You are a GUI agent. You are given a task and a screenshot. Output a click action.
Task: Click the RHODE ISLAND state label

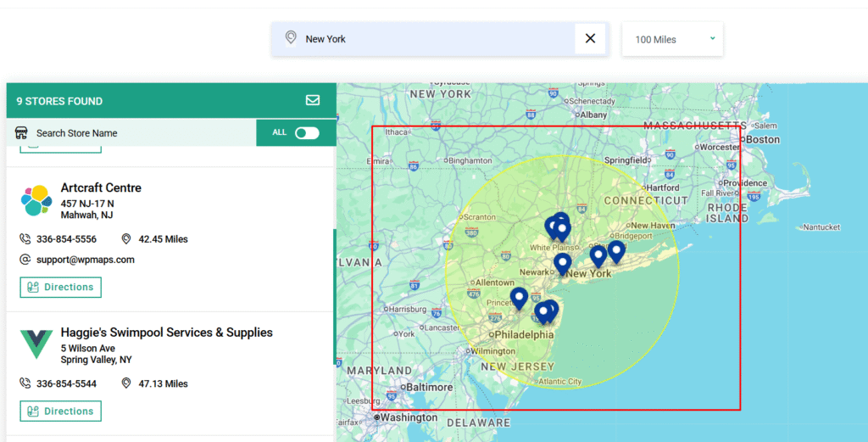click(x=728, y=213)
